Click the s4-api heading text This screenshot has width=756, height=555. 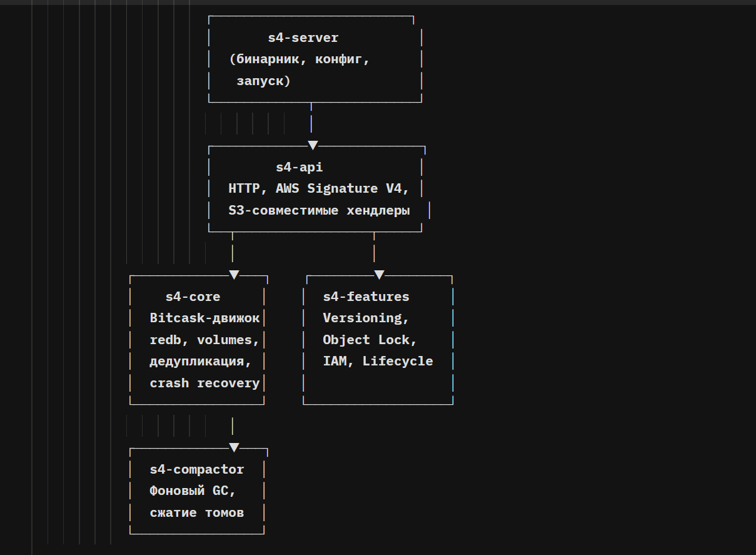coord(300,167)
